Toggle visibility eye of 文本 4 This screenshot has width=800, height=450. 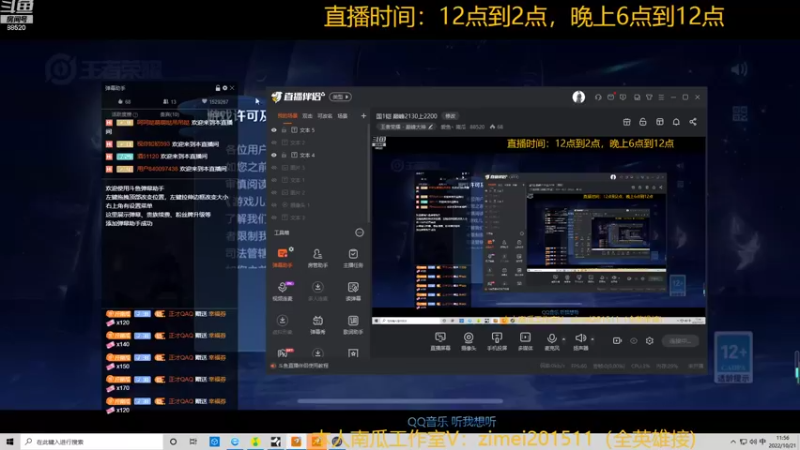(274, 155)
